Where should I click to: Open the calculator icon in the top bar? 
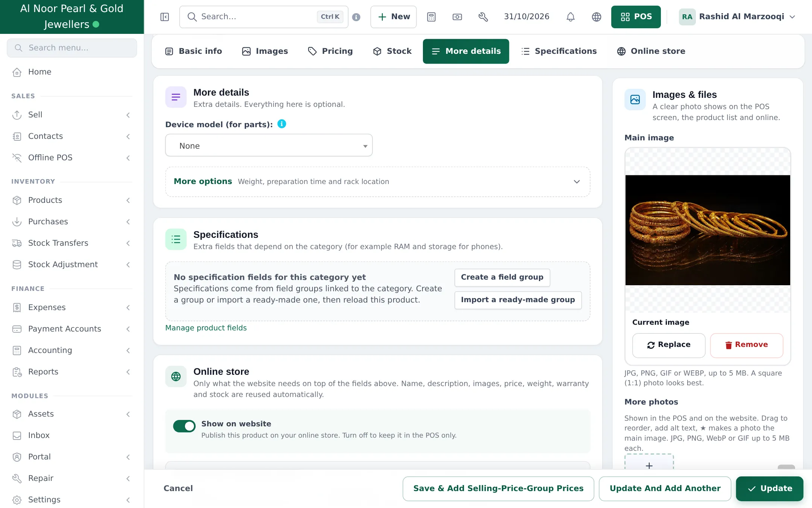pyautogui.click(x=431, y=17)
